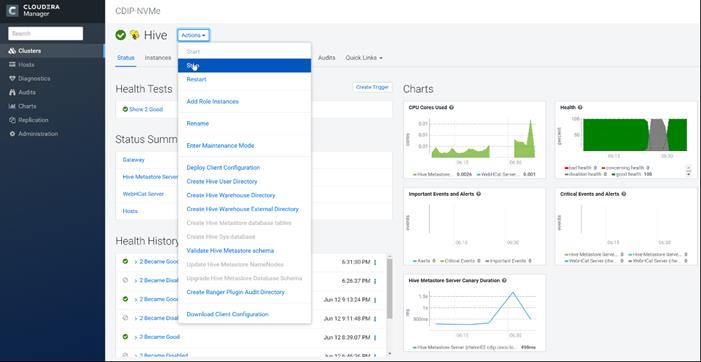Open the Hive Metastore Server link
701x362 pixels.
point(150,177)
